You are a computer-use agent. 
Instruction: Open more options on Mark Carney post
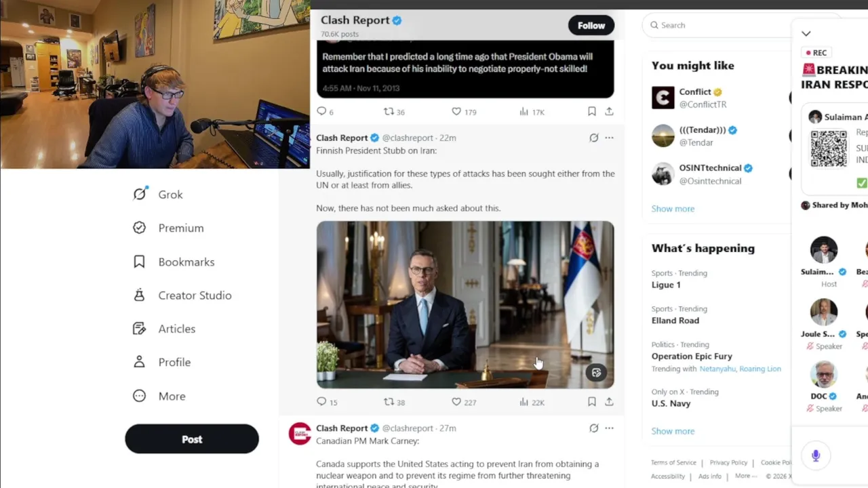[x=609, y=428]
